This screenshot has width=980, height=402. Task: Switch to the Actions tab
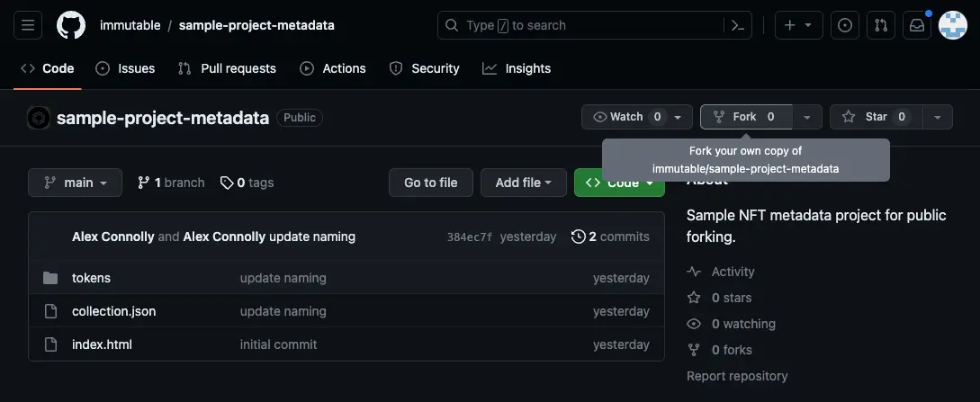332,68
